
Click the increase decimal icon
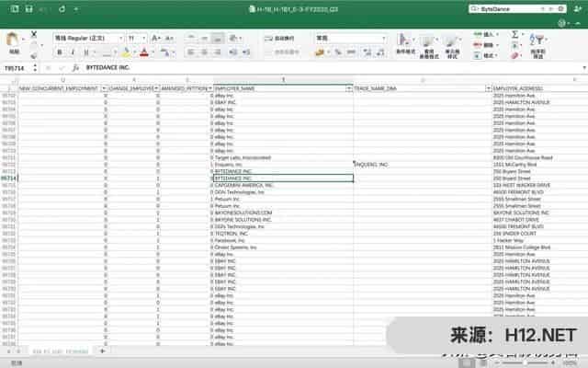click(x=367, y=52)
